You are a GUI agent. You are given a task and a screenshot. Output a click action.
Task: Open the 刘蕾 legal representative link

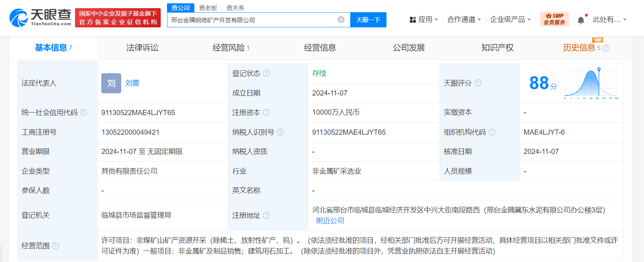[132, 83]
